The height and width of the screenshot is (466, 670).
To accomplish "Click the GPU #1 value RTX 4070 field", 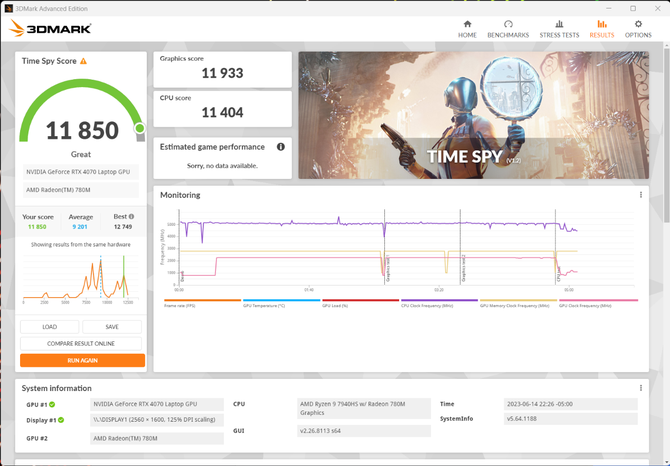I will click(157, 404).
